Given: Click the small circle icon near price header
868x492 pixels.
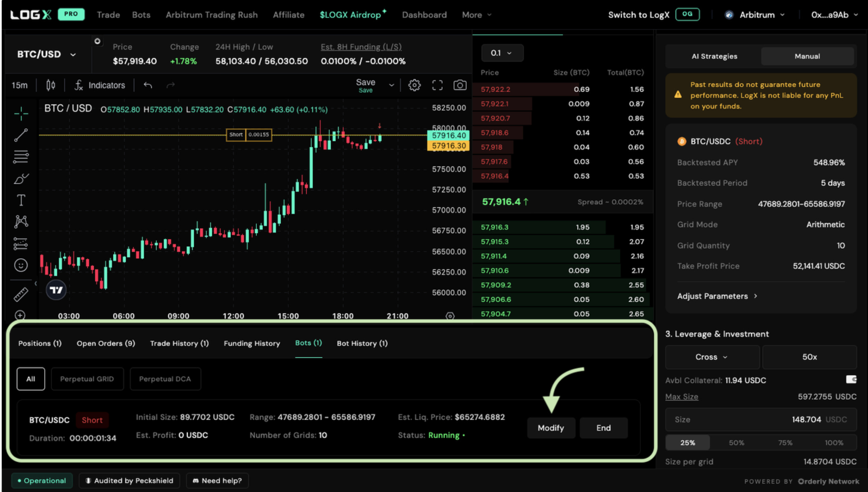Looking at the screenshot, I should [97, 41].
